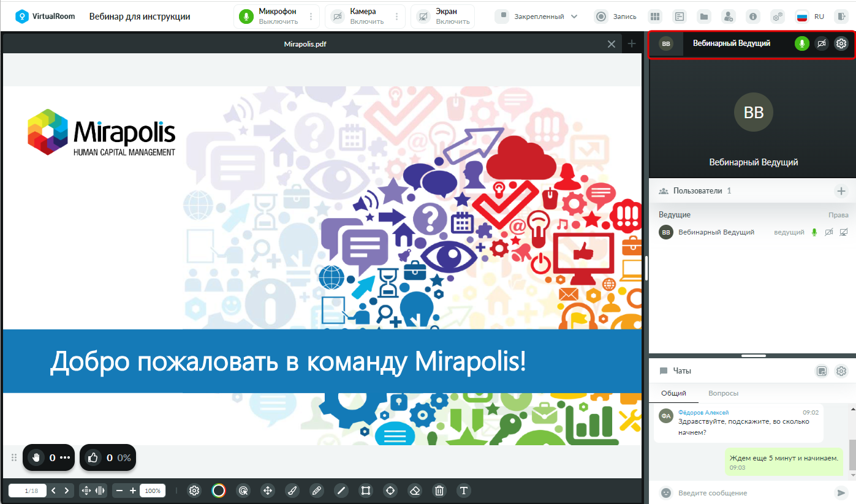
Task: Send the chat message
Action: tap(841, 493)
